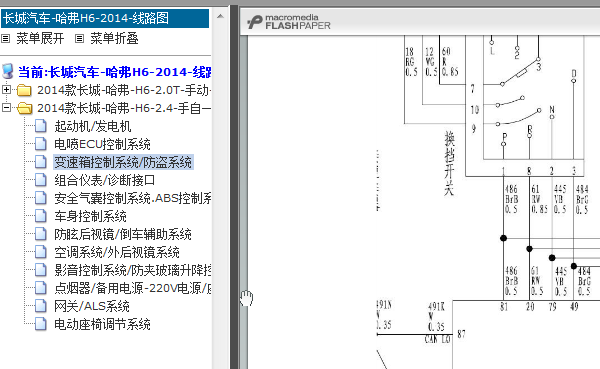The image size is (600, 369).
Task: Click the page icon beside 车身控制系统
Action: click(41, 216)
